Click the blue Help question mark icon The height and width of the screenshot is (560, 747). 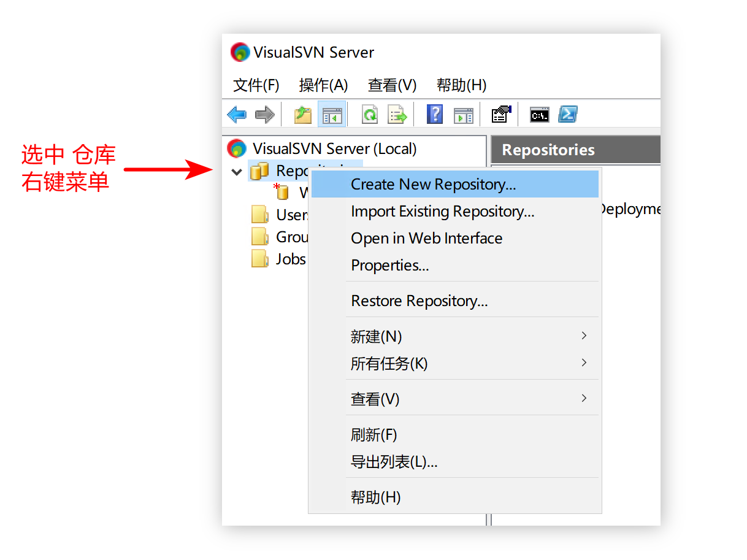[435, 115]
